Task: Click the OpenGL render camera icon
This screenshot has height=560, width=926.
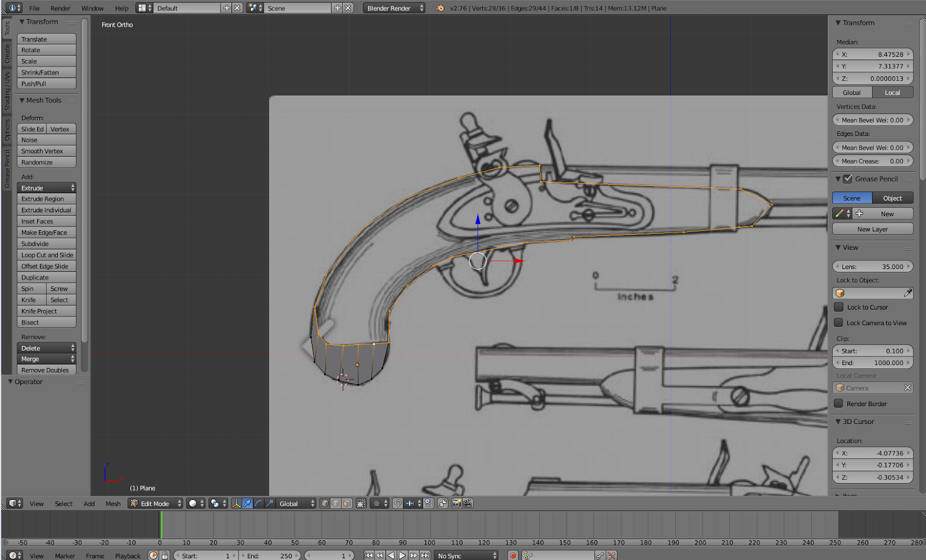Action: (457, 503)
